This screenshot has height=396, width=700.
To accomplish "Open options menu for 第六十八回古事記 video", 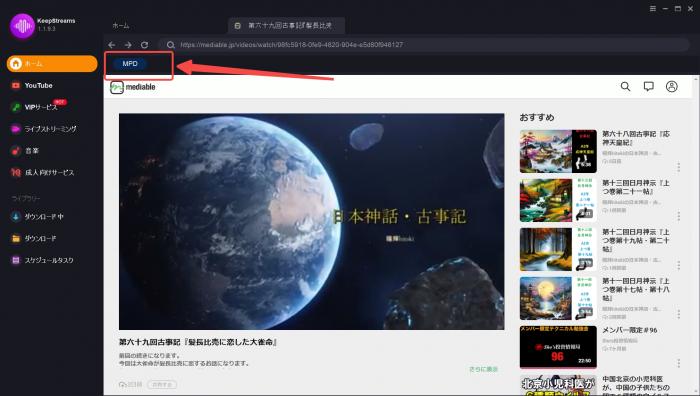I will coord(679,167).
